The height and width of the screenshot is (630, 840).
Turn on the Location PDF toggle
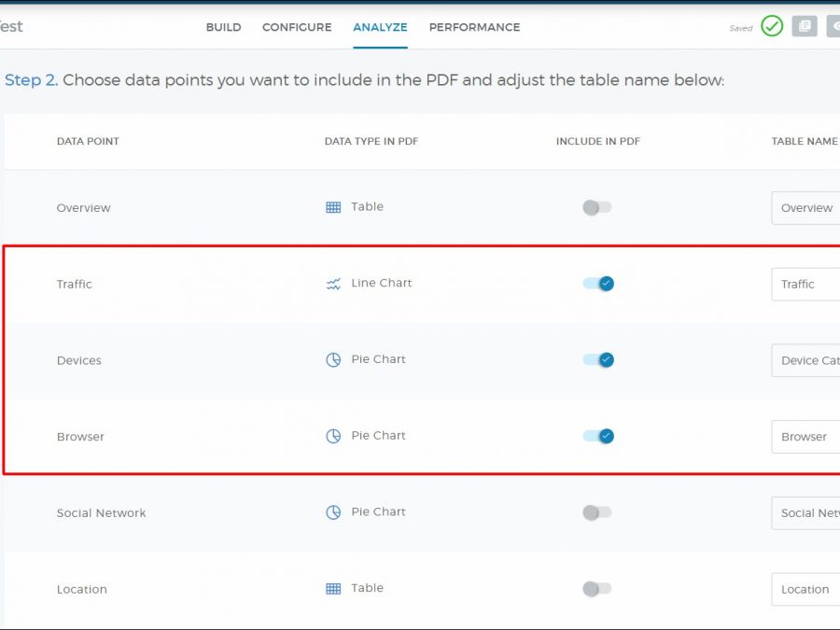(597, 589)
